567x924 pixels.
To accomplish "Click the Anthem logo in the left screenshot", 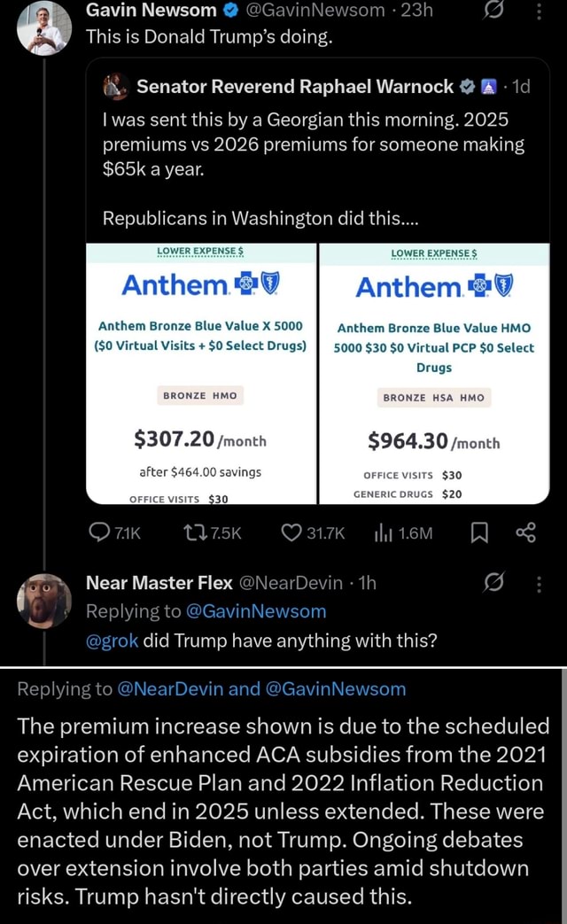I will [x=200, y=283].
